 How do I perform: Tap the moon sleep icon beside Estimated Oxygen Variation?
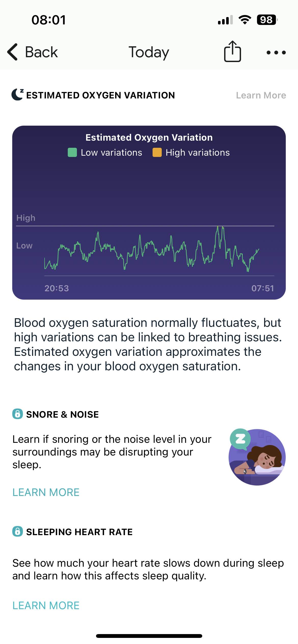(x=18, y=95)
